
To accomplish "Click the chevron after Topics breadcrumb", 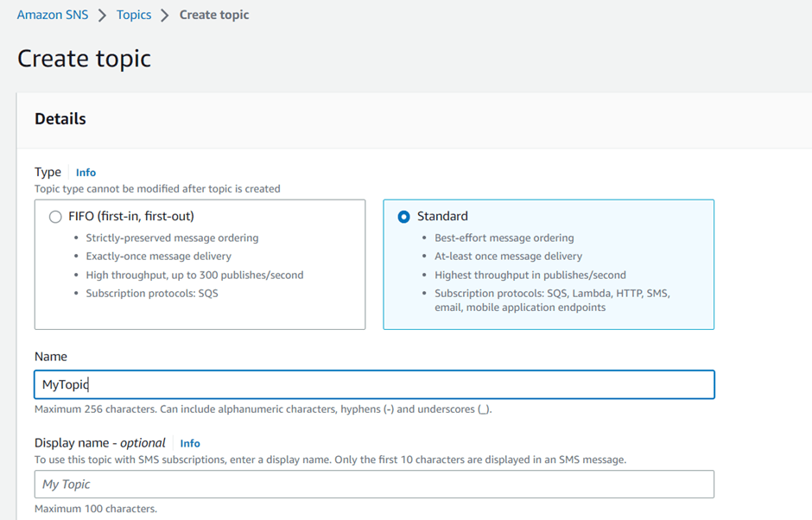I will coord(165,16).
